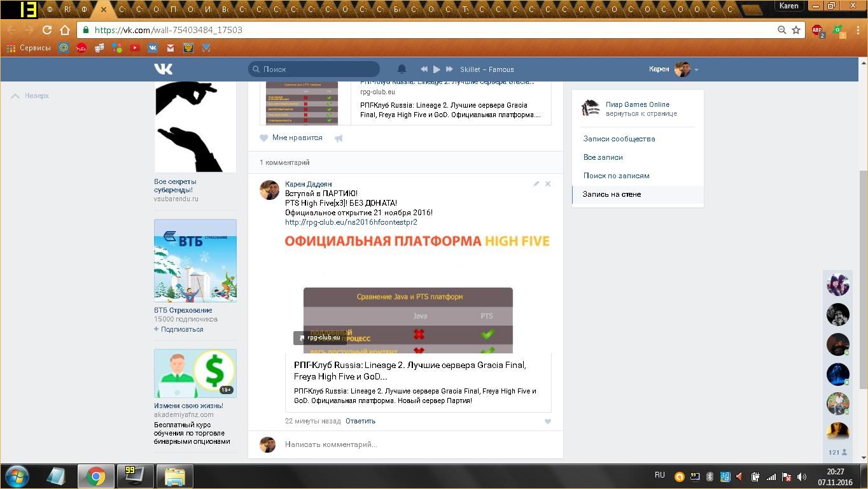Open Записи сообщества section
Viewport: 868px width, 489px height.
pos(619,139)
